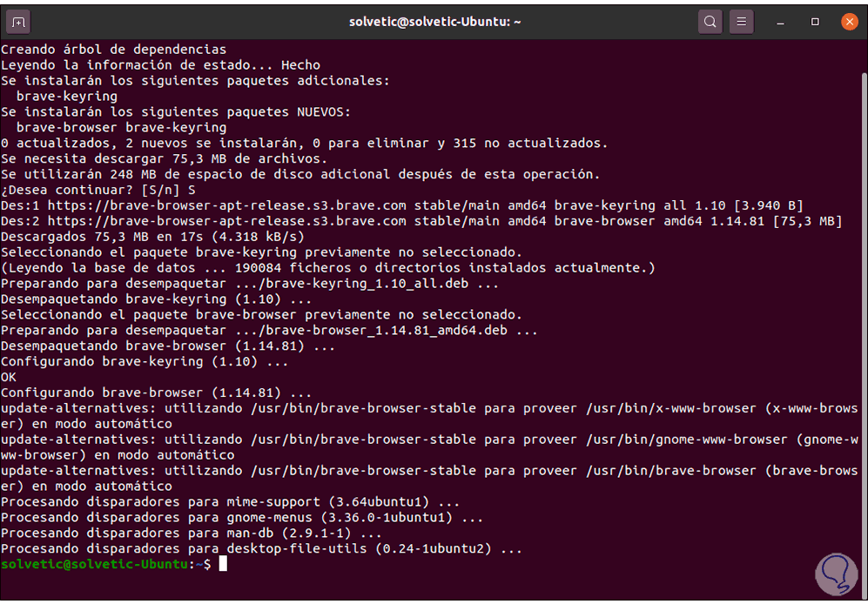Click 'Configurando brave-keyring (1.10)' line
This screenshot has width=868, height=604.
point(145,361)
